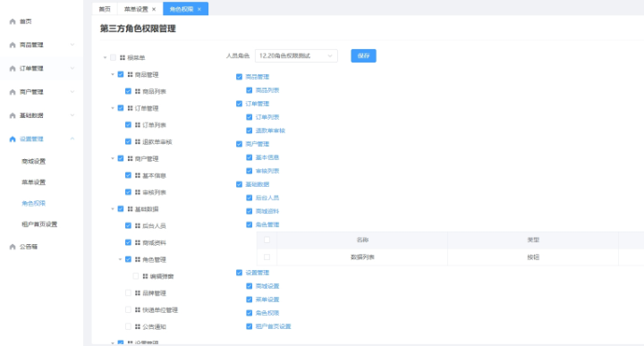Screen dimensions: 644x346
Task: Check the 快递单位管理 checkbox in the tree
Action: coord(128,310)
